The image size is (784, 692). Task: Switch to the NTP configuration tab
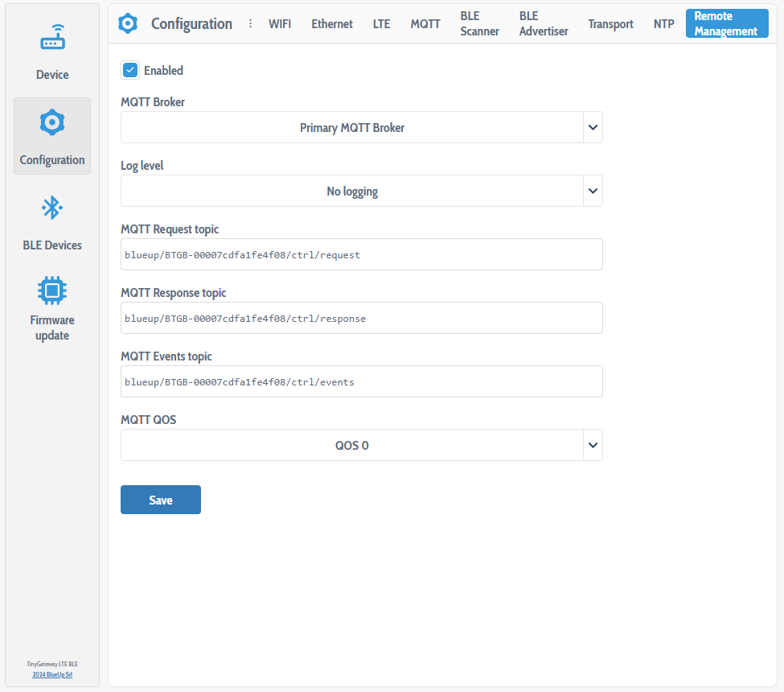(x=663, y=23)
